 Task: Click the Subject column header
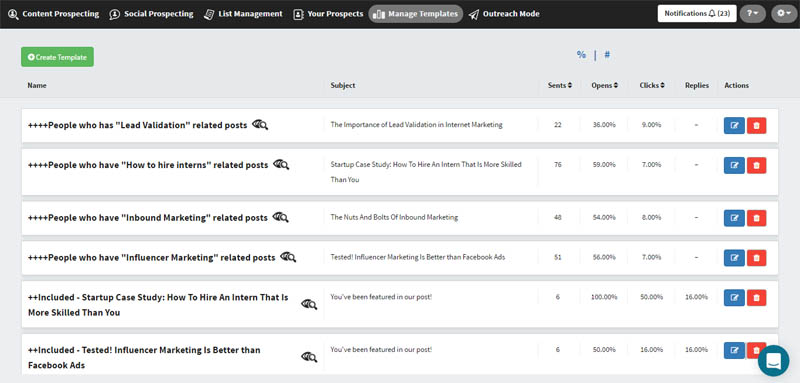pyautogui.click(x=343, y=85)
